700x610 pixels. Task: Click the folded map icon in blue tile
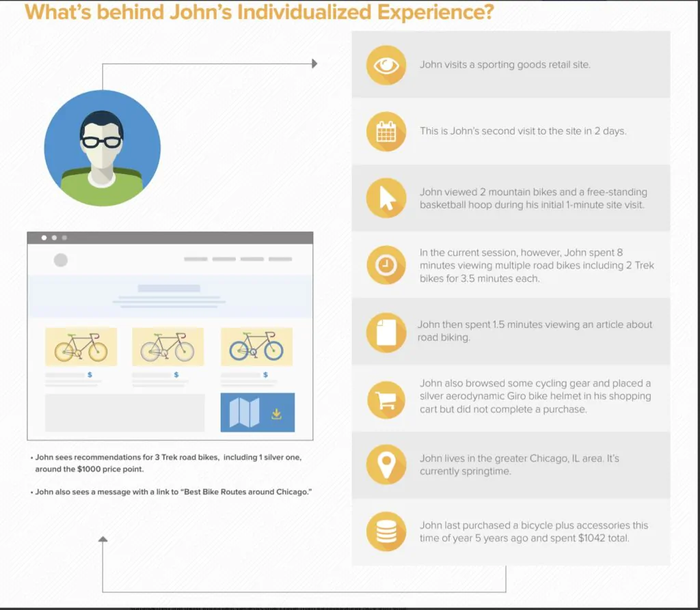[244, 413]
